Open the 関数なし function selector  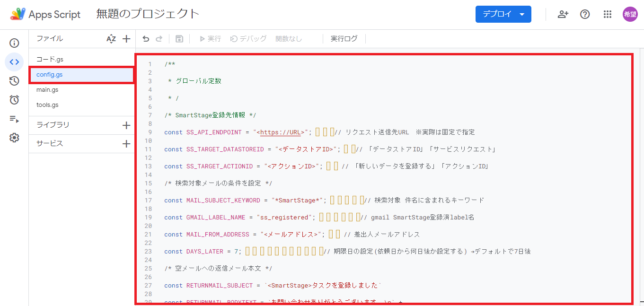[289, 39]
